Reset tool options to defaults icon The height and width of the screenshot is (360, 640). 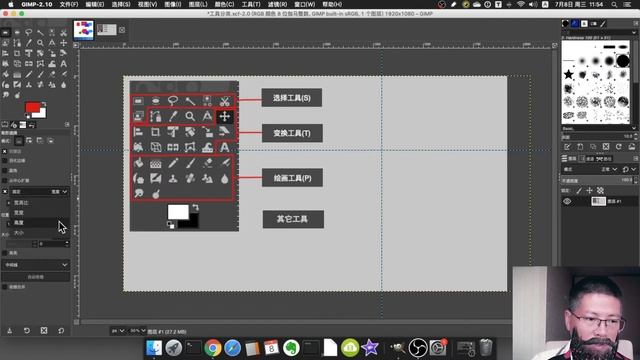click(61, 330)
